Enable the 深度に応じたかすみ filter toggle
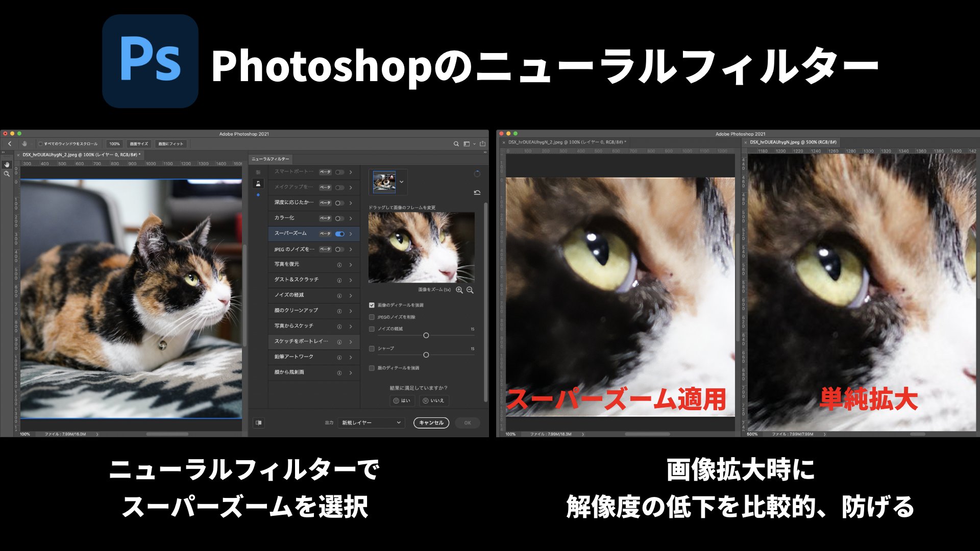This screenshot has height=551, width=980. 339,203
